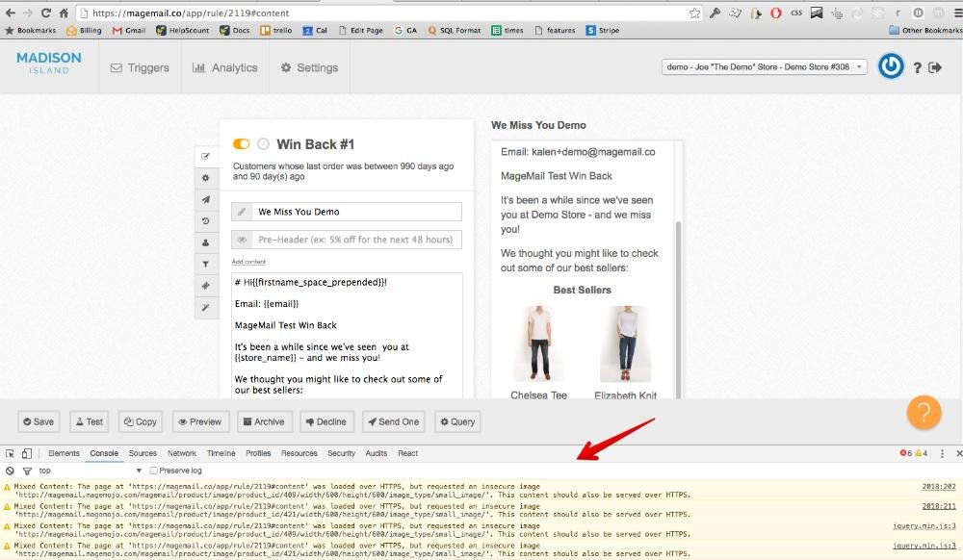The height and width of the screenshot is (560, 963).
Task: Check the Preserve log checkbox
Action: point(154,471)
